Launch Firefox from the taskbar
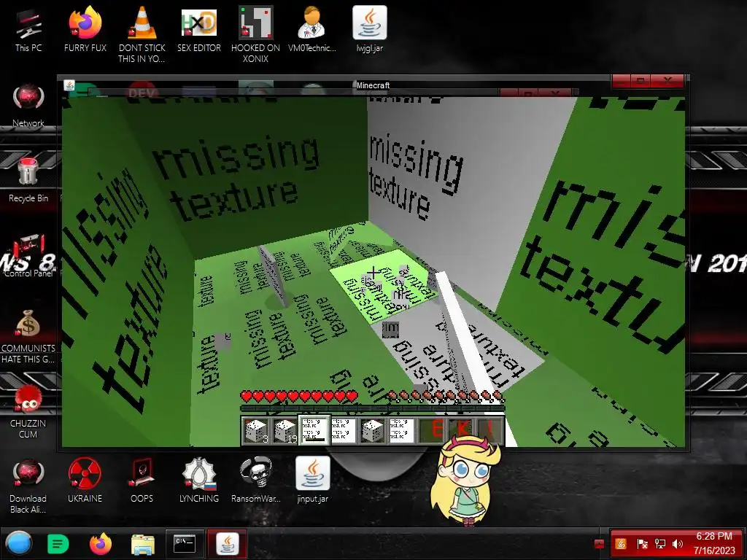This screenshot has height=560, width=747. pyautogui.click(x=100, y=543)
